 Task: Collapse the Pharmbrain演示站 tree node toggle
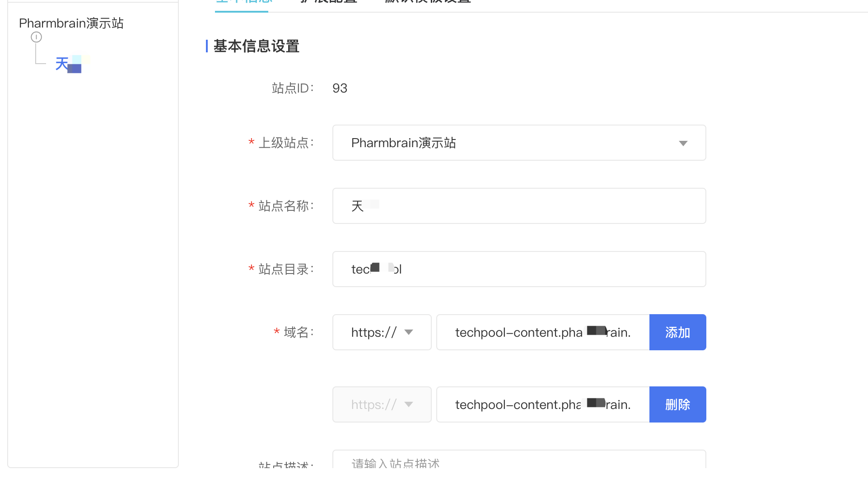36,37
